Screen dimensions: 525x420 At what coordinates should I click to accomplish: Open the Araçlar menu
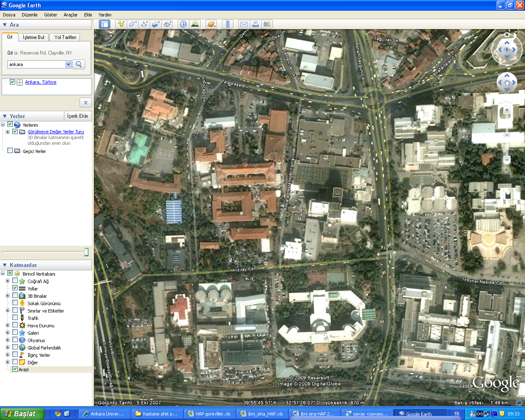(x=71, y=15)
